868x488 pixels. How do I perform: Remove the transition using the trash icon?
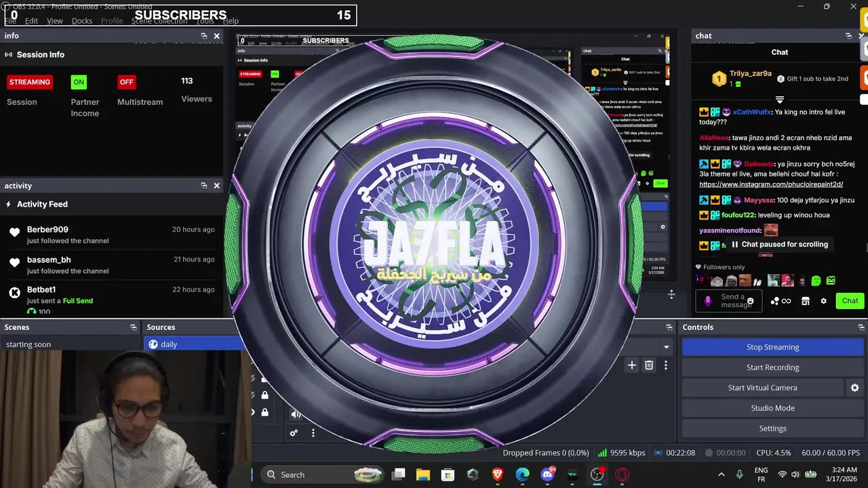[x=649, y=365]
